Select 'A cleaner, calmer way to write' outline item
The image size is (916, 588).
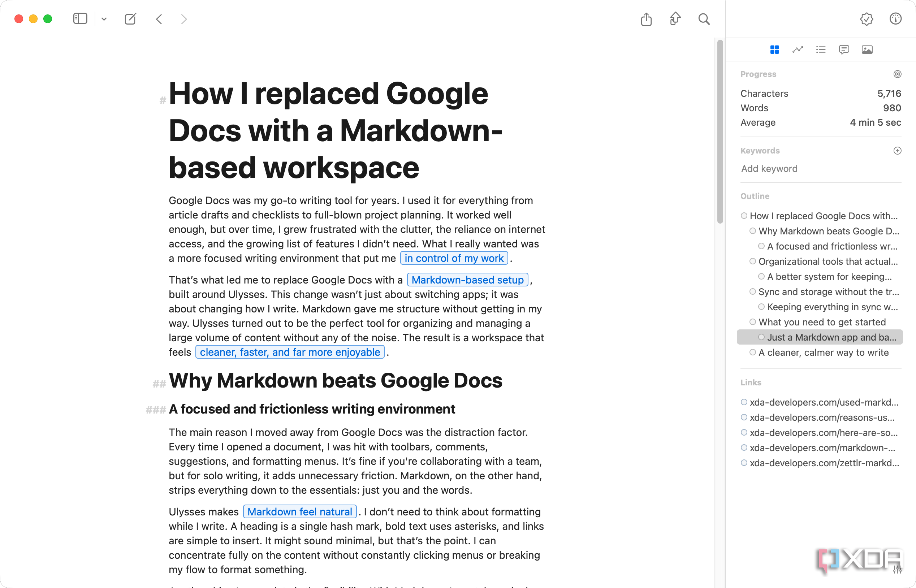(x=818, y=353)
